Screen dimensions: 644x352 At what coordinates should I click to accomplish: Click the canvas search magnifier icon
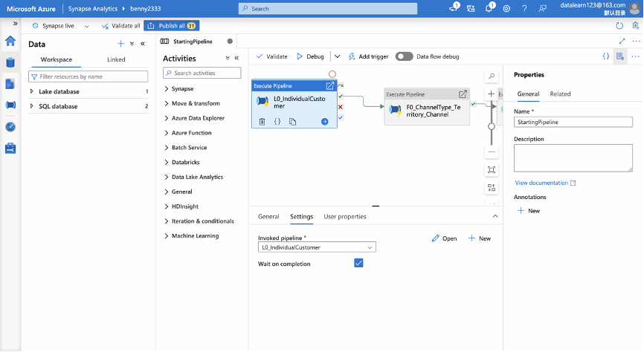(x=492, y=76)
